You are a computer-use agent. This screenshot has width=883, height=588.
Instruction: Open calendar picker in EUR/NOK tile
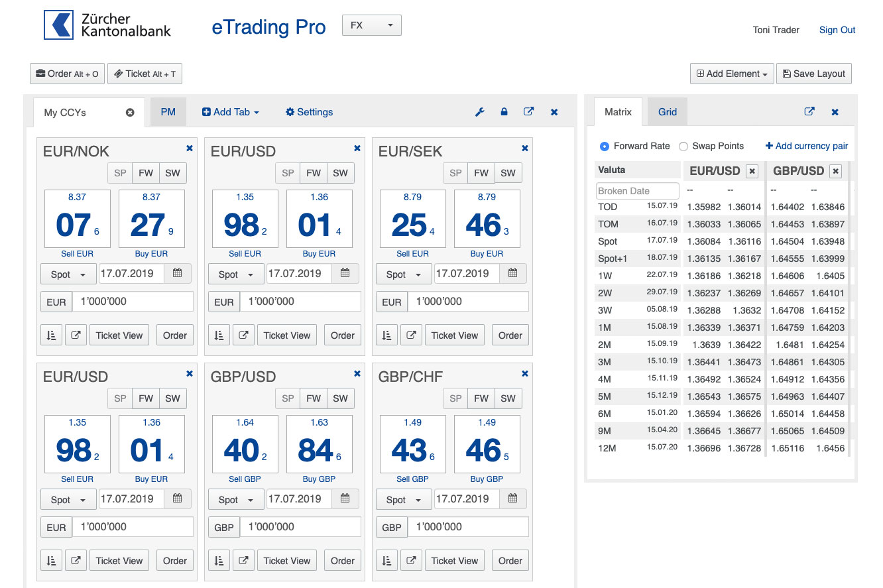point(178,273)
